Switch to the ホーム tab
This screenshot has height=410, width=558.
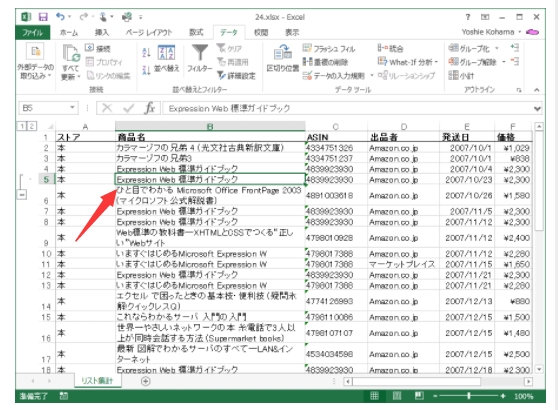[x=69, y=33]
